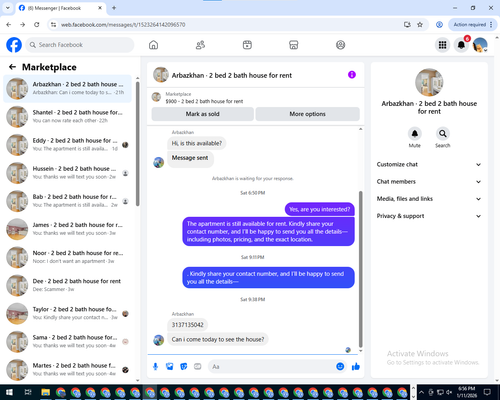Go back from the Marketplace inbox
This screenshot has height=400, width=500.
coord(12,67)
